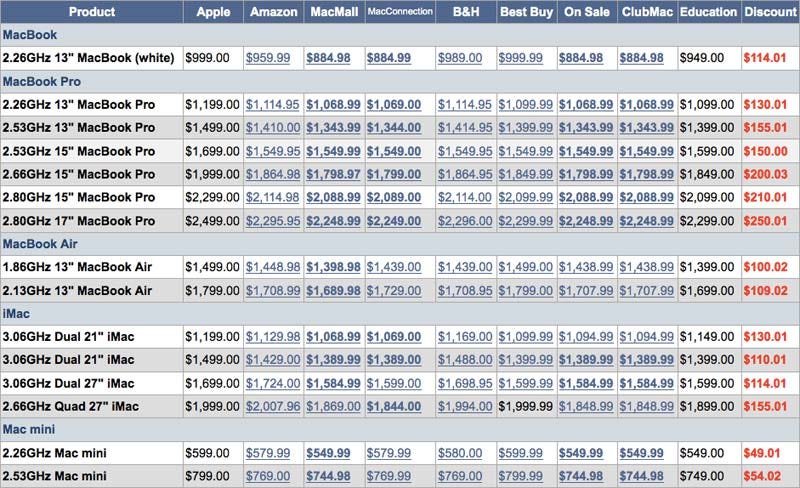Open B&H's $989.00 white MacBook price link
The height and width of the screenshot is (488, 800).
click(460, 58)
